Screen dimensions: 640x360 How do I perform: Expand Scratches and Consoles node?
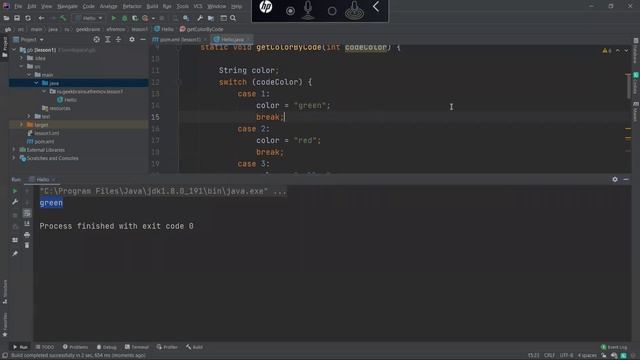tap(14, 158)
